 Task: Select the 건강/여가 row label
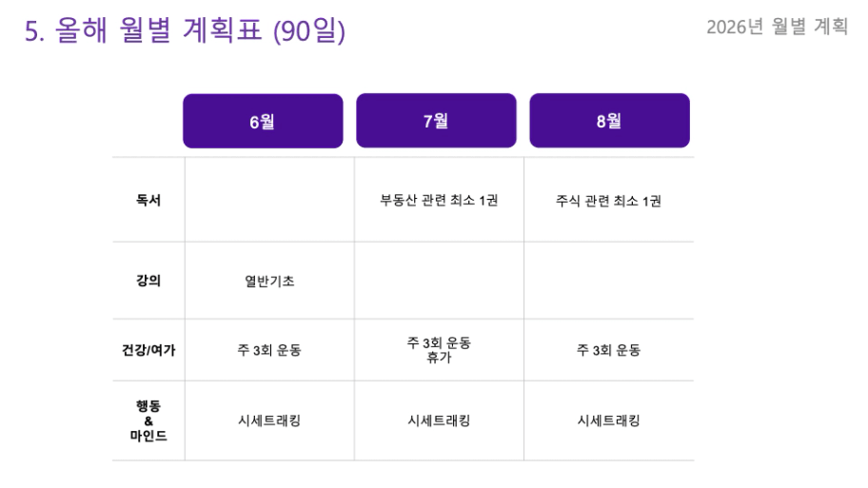point(148,350)
